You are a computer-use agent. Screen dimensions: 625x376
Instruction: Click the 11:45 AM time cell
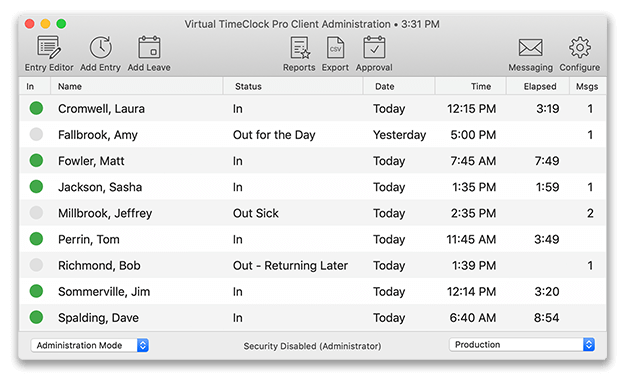tap(471, 240)
